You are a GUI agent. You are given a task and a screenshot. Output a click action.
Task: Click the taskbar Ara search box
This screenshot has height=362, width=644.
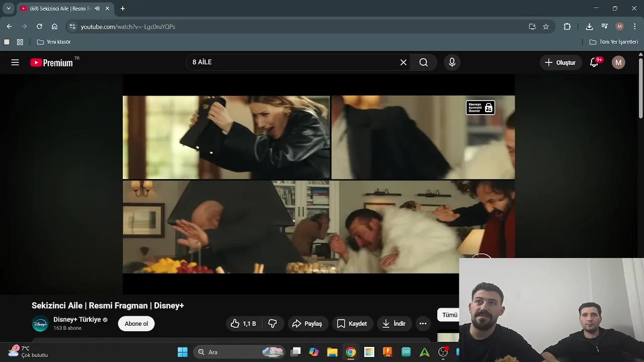click(239, 352)
